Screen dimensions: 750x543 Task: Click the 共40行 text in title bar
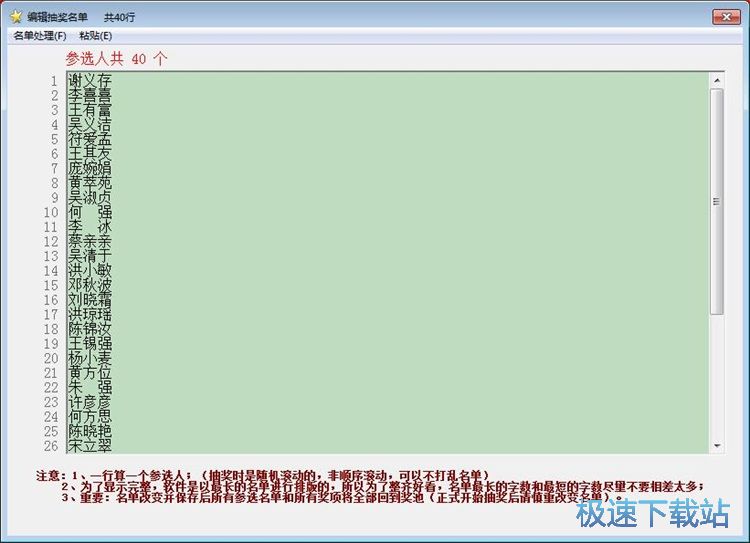(120, 17)
